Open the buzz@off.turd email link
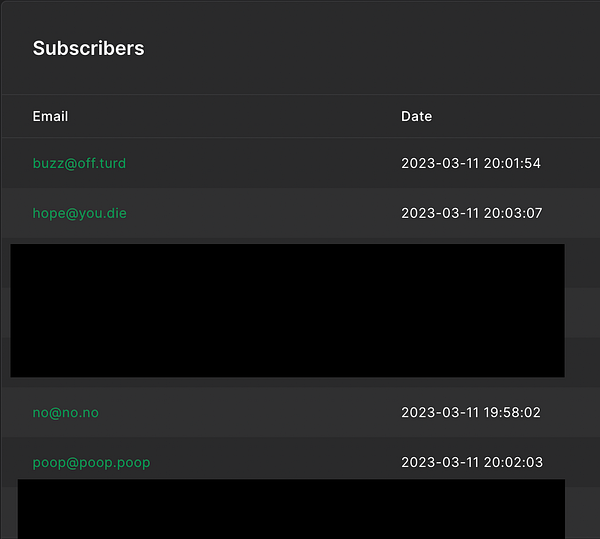Image resolution: width=600 pixels, height=539 pixels. (x=79, y=163)
